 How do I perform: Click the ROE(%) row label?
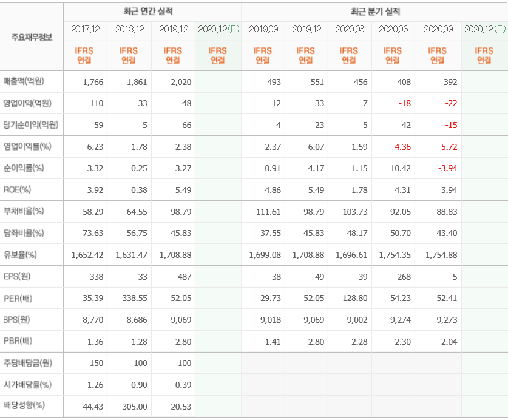[x=17, y=189]
